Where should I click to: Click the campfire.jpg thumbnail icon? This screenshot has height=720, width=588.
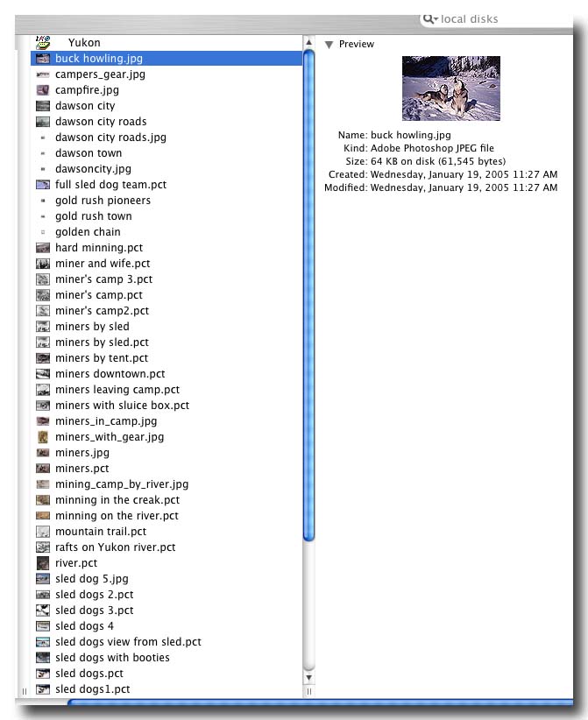click(x=43, y=90)
